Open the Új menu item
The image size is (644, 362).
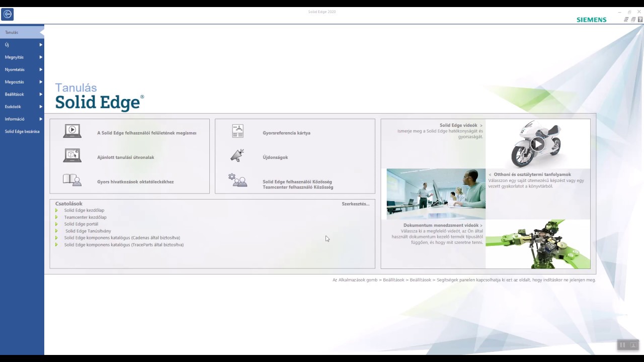(x=22, y=45)
